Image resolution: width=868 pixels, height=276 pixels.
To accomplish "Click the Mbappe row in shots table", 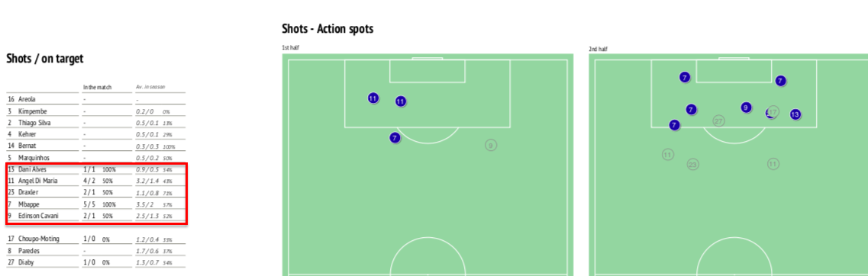I will click(x=95, y=204).
